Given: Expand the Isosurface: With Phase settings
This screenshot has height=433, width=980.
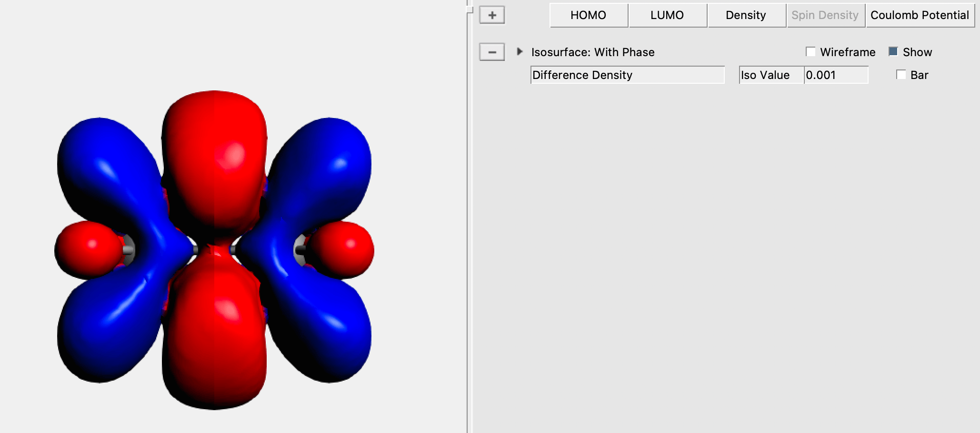Looking at the screenshot, I should click(x=520, y=52).
